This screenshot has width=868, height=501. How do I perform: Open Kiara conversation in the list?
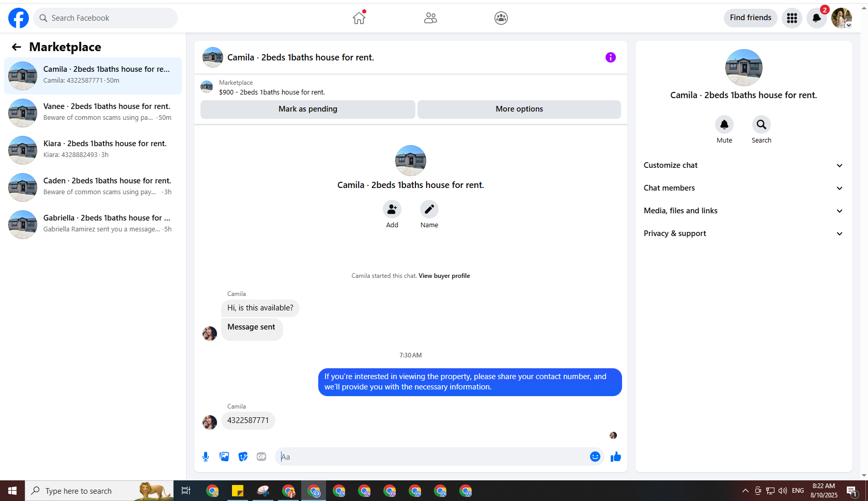(93, 150)
